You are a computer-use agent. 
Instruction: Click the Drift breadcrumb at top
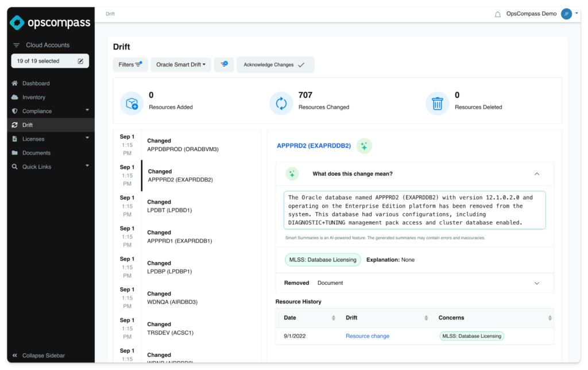pos(110,14)
